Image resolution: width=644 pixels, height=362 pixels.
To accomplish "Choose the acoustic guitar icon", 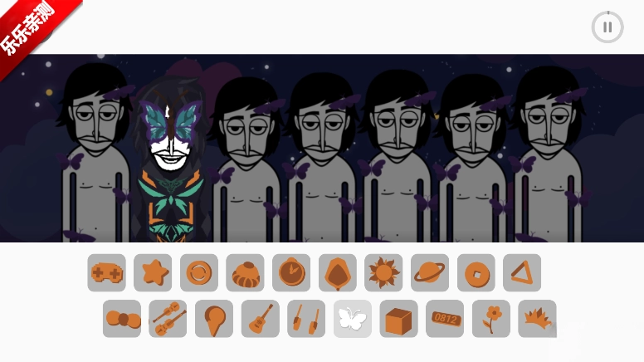I will click(261, 319).
